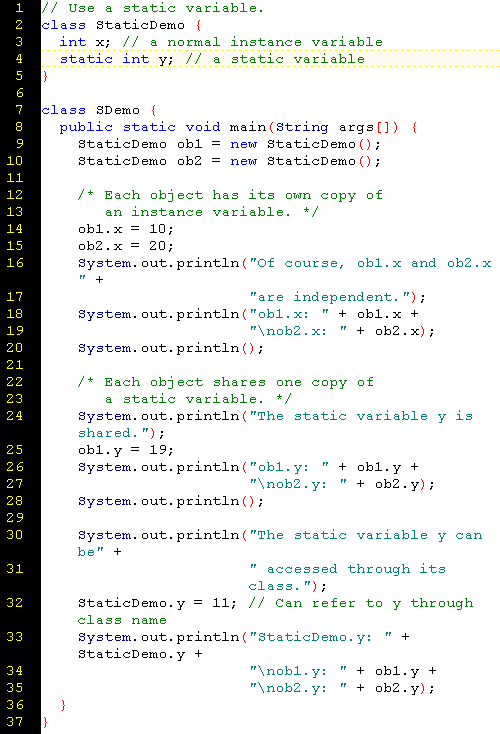
Task: Click line number 9 in the gutter
Action: point(19,144)
